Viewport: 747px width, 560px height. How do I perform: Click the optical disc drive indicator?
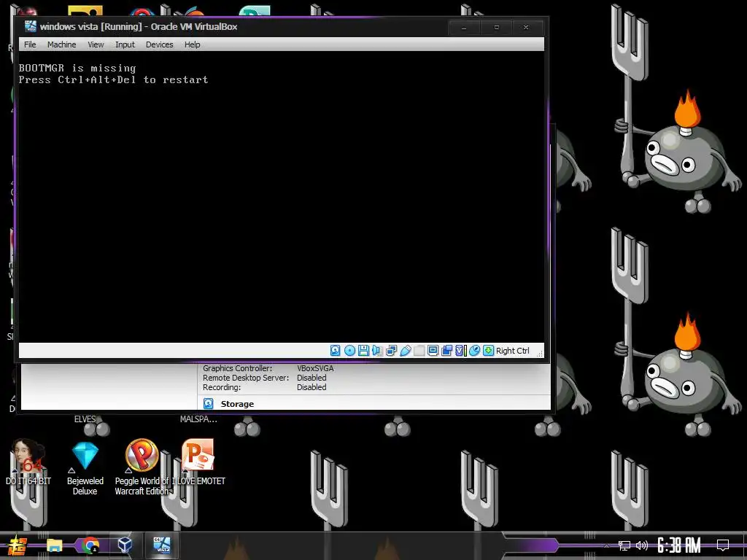[349, 351]
